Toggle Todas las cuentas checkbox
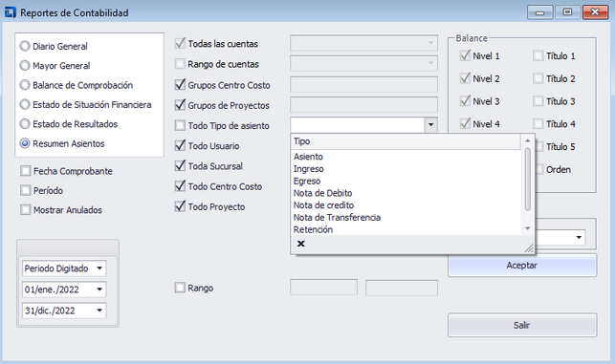The width and height of the screenshot is (615, 364). (x=180, y=44)
